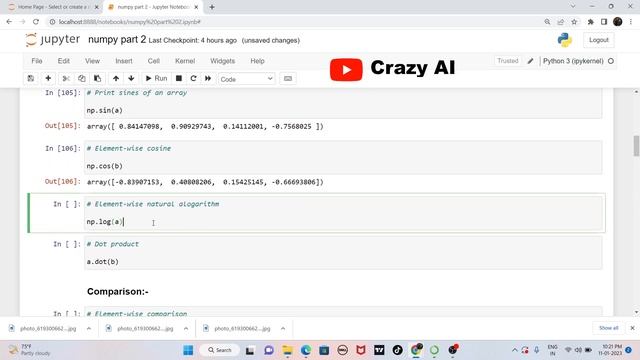Open the Insert menu
640x360 pixels.
(124, 61)
